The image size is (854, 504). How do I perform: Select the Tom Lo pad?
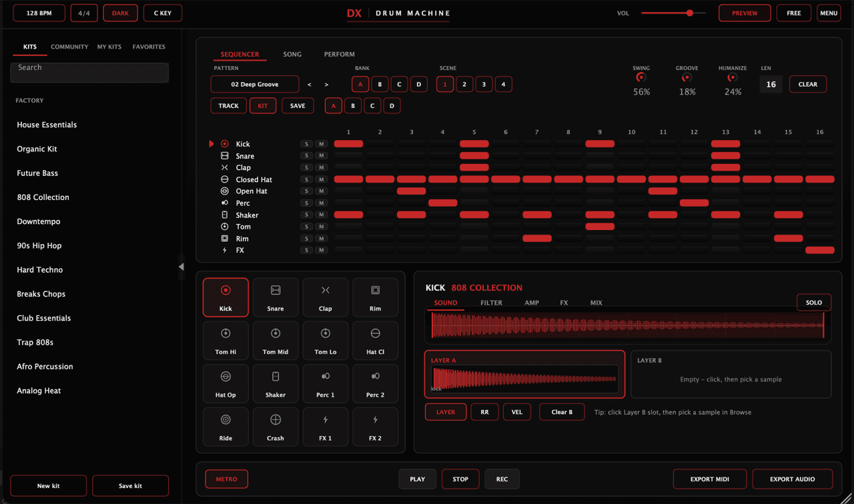point(326,341)
